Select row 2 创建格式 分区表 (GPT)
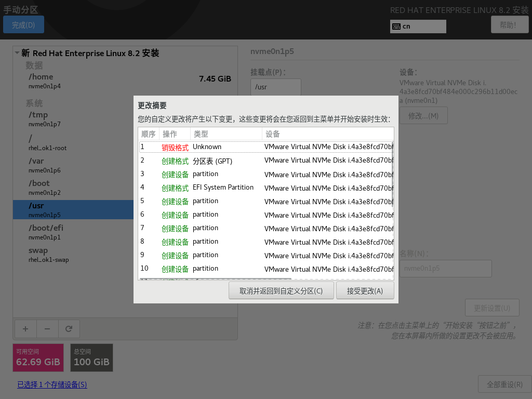The height and width of the screenshot is (399, 532). pos(265,161)
